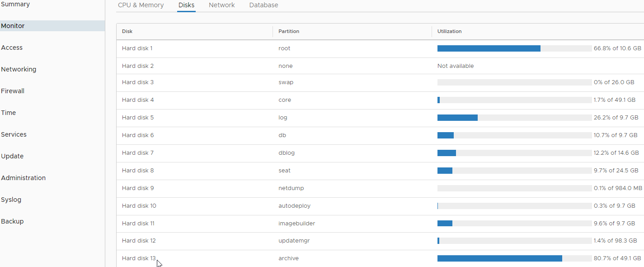This screenshot has height=267, width=644.
Task: Select the Hard disk 8 cell
Action: click(x=138, y=170)
